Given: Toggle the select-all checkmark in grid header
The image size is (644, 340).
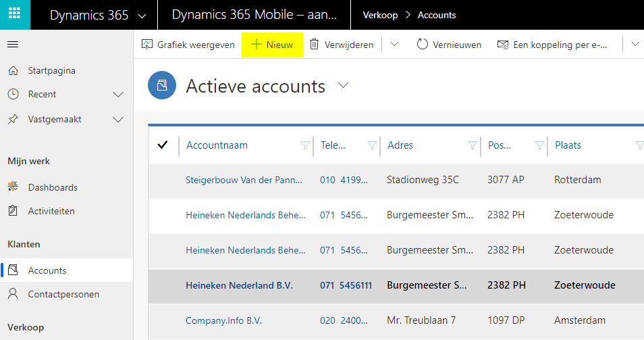Looking at the screenshot, I should tap(162, 145).
